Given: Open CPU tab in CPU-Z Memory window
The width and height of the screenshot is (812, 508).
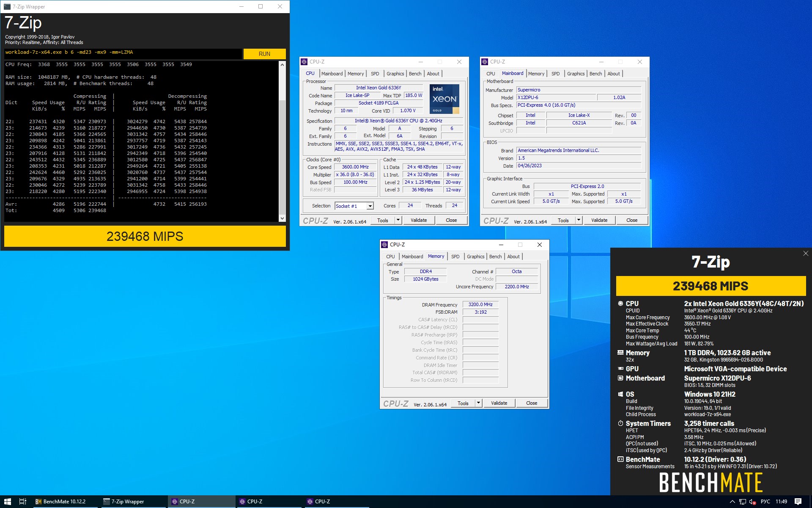Looking at the screenshot, I should point(390,257).
